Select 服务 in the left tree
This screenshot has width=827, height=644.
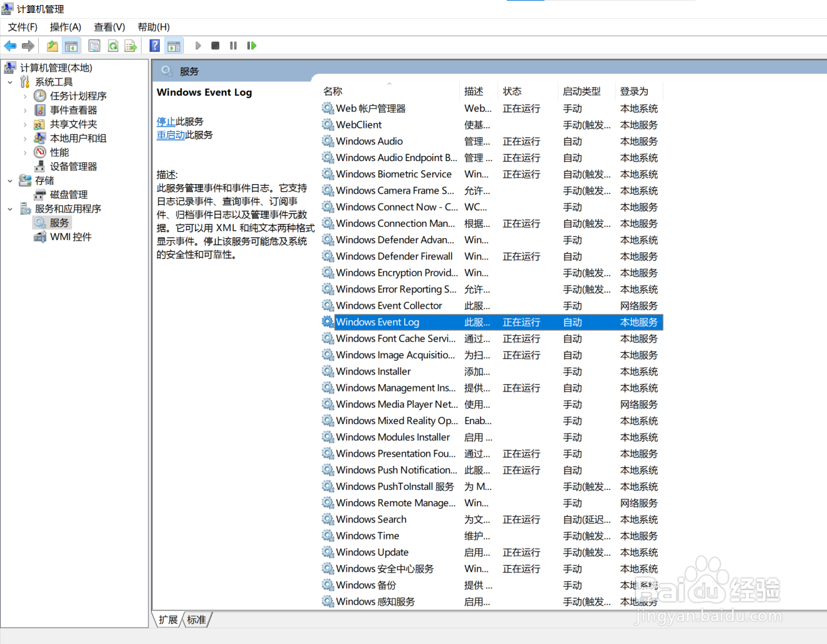click(x=59, y=223)
